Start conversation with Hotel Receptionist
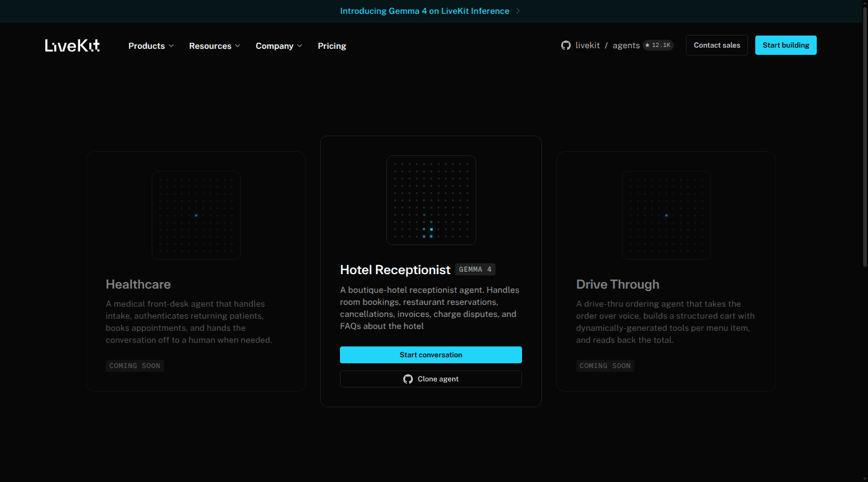 431,355
